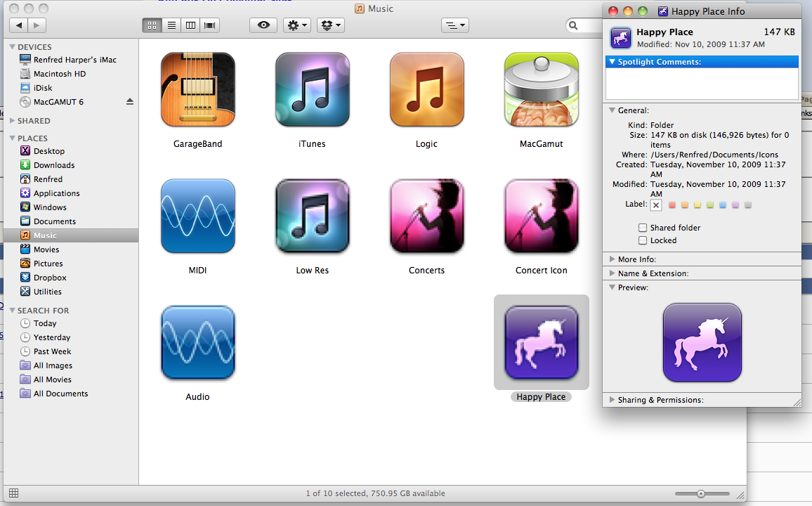Collapse the General section

(612, 110)
